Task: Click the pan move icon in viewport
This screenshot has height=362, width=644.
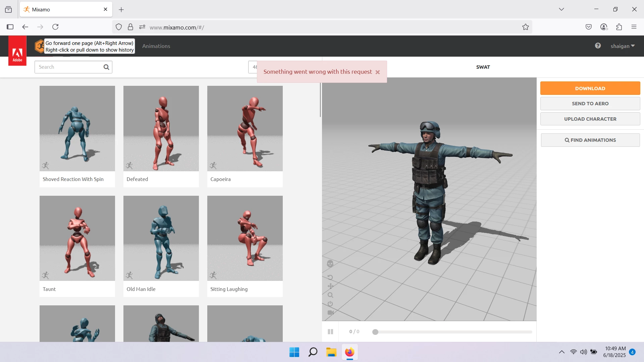Action: (330, 286)
